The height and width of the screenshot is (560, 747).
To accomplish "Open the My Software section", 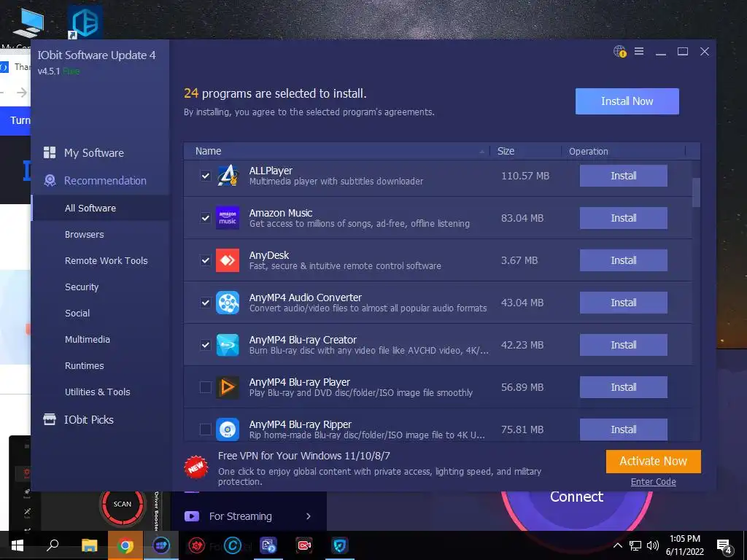I will [x=100, y=153].
